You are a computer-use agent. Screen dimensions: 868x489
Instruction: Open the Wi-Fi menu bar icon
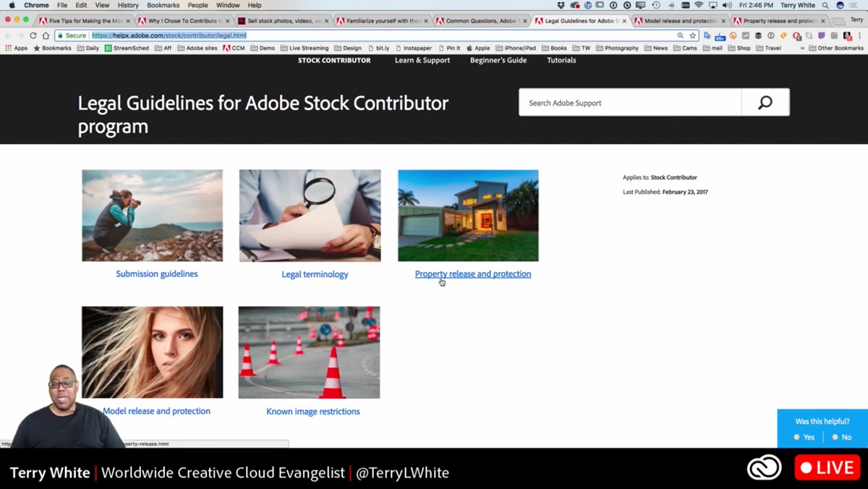point(699,5)
